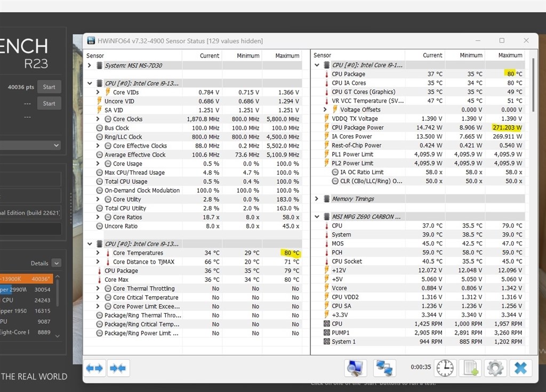
Task: Expand the Core Thermal Throttling row
Action: click(98, 288)
